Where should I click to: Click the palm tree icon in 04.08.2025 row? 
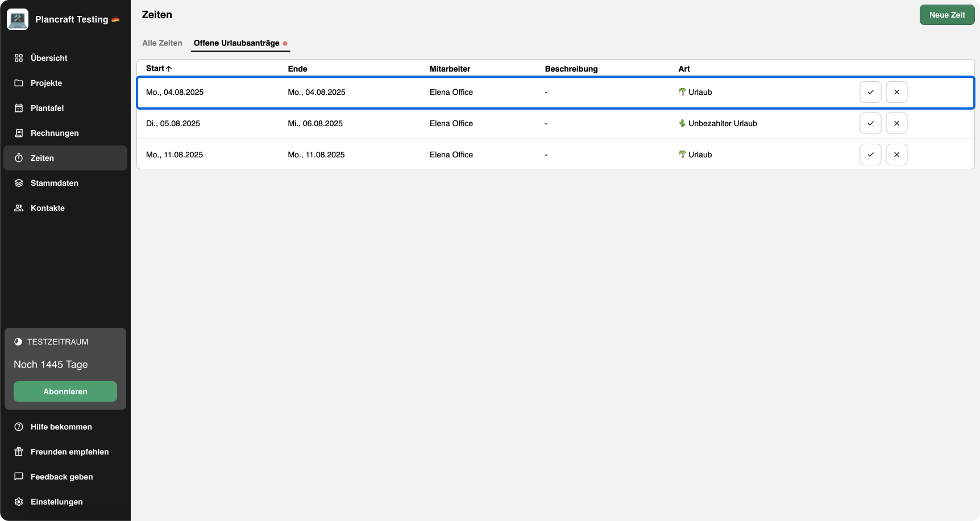pyautogui.click(x=682, y=91)
